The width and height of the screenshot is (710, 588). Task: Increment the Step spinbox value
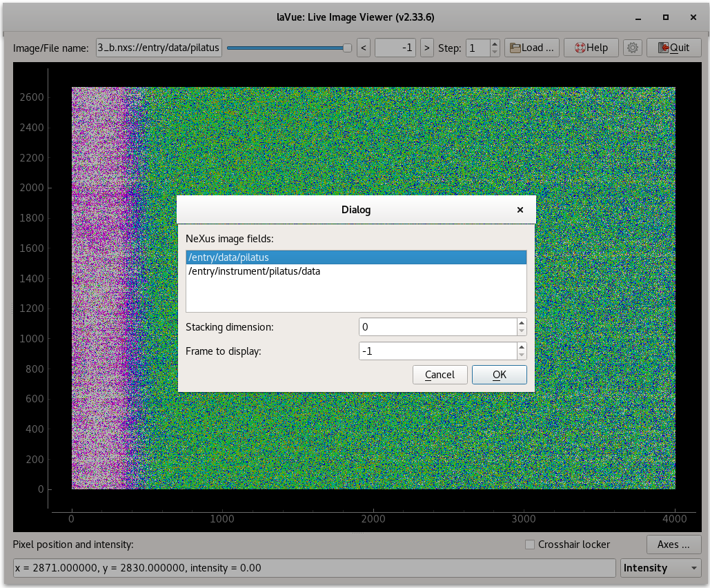494,44
